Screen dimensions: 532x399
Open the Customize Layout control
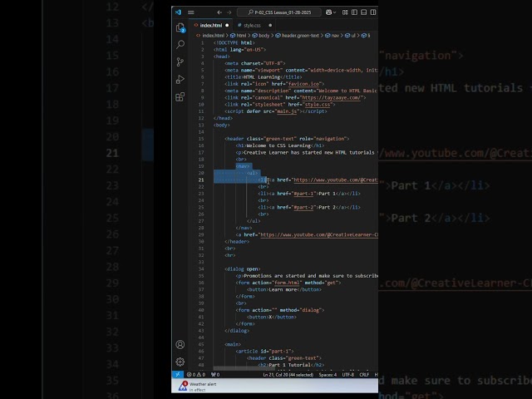point(345,12)
